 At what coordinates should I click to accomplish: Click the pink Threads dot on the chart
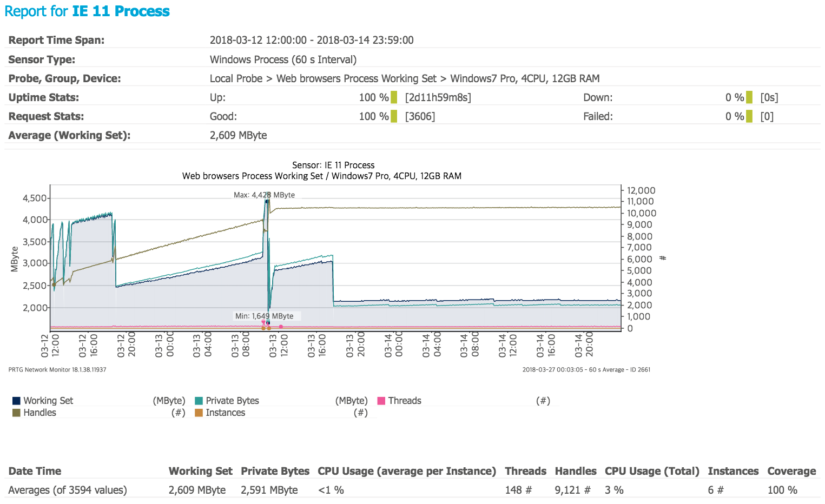(x=281, y=326)
